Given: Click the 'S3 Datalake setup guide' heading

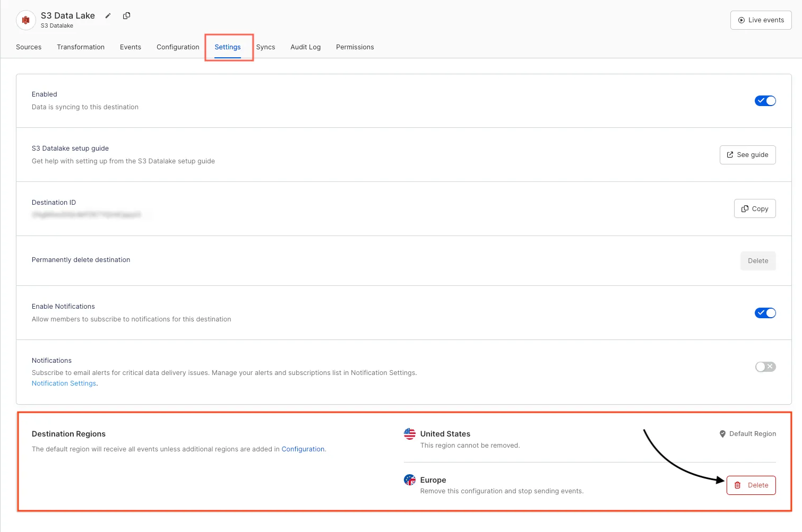Looking at the screenshot, I should pyautogui.click(x=70, y=149).
